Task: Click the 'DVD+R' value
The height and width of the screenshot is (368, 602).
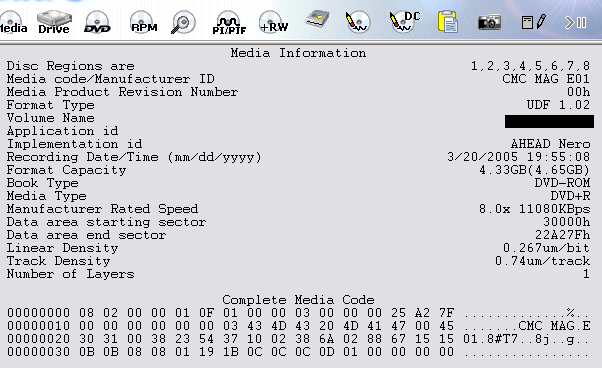Action: click(x=570, y=196)
